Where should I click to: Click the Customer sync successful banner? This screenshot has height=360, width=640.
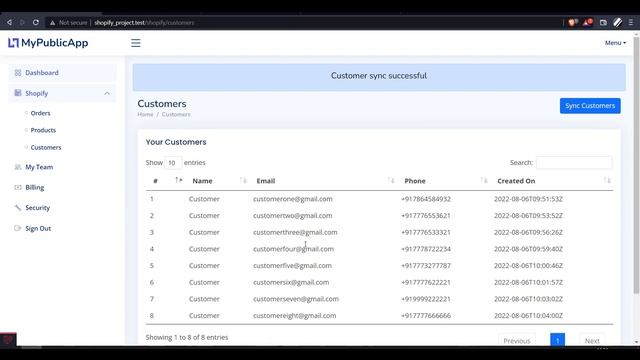(379, 77)
